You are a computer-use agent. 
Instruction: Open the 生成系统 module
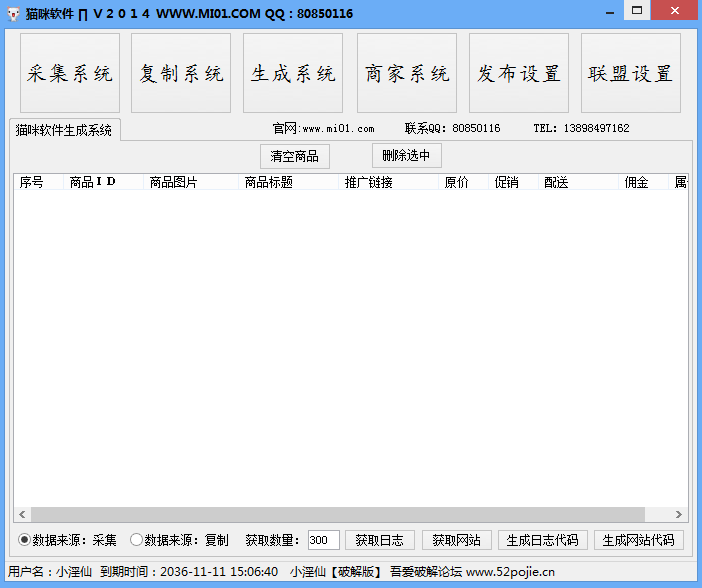point(293,74)
